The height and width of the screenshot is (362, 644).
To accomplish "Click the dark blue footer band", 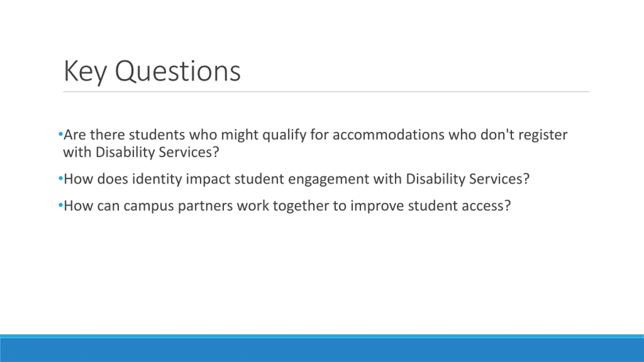I will click(x=322, y=350).
